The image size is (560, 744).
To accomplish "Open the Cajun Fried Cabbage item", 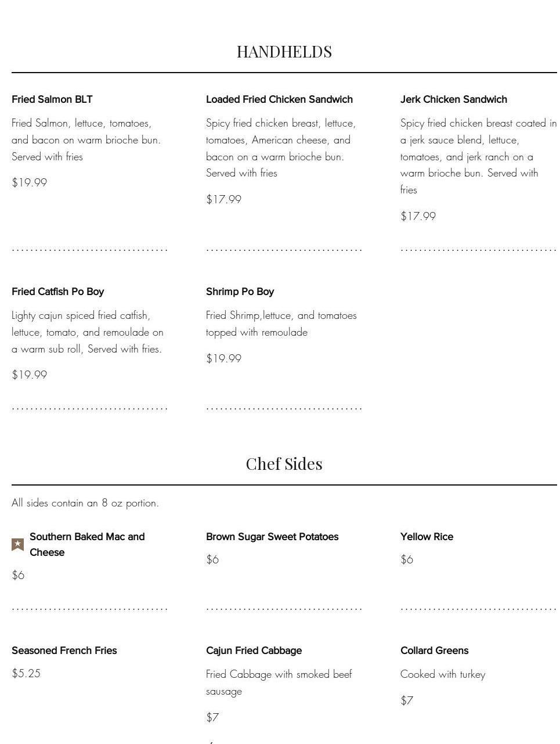I will tap(254, 650).
